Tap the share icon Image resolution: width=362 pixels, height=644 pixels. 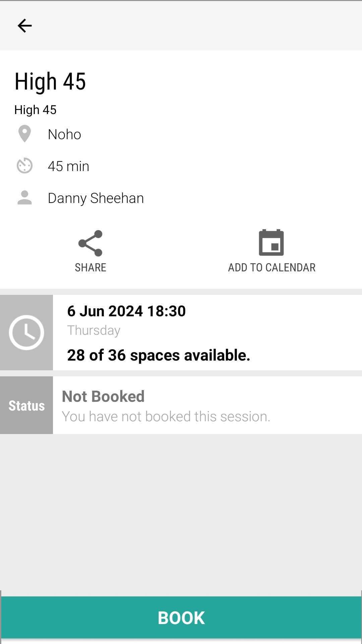[90, 243]
